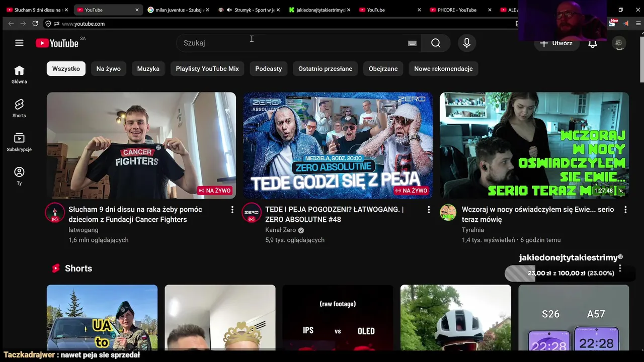Click the 5,9 tys. oglądających text
Viewport: 644px width, 362px height.
[295, 240]
